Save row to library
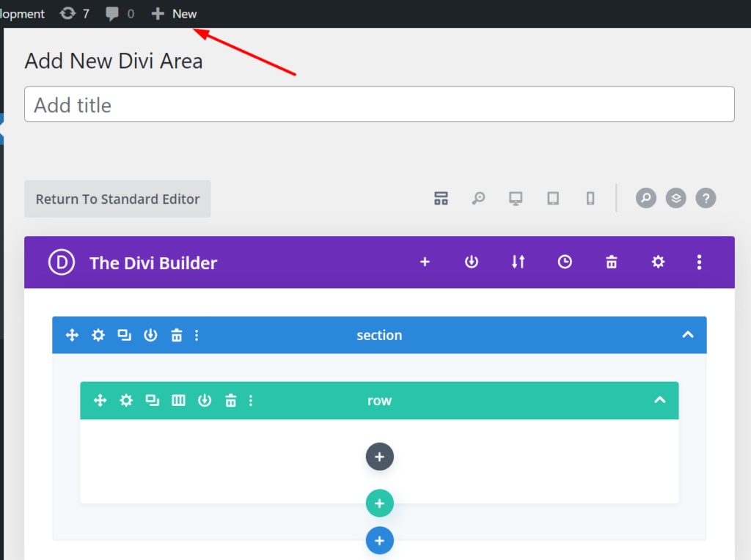This screenshot has width=751, height=560. pyautogui.click(x=205, y=400)
